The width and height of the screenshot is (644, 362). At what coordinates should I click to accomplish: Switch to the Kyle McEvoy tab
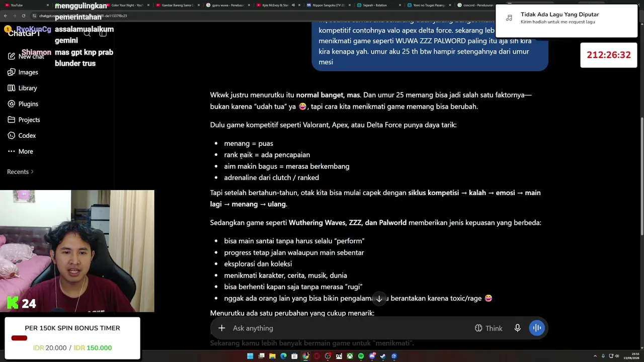(279, 5)
